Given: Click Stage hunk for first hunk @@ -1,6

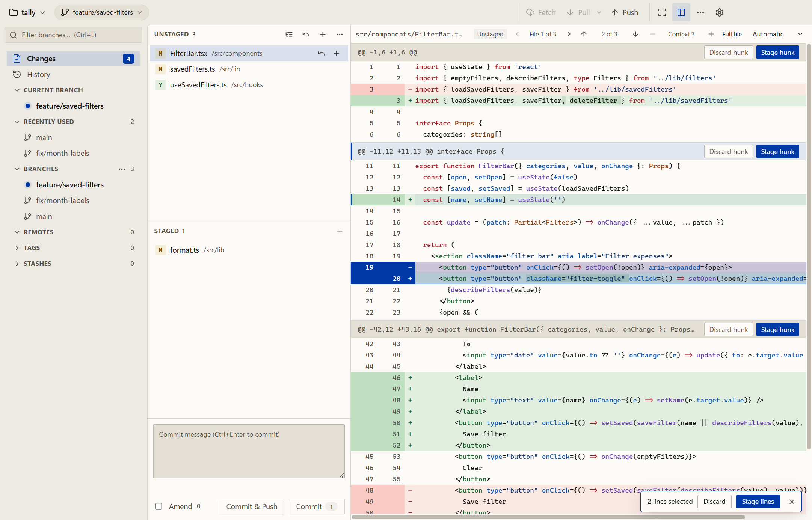Looking at the screenshot, I should click(x=777, y=53).
